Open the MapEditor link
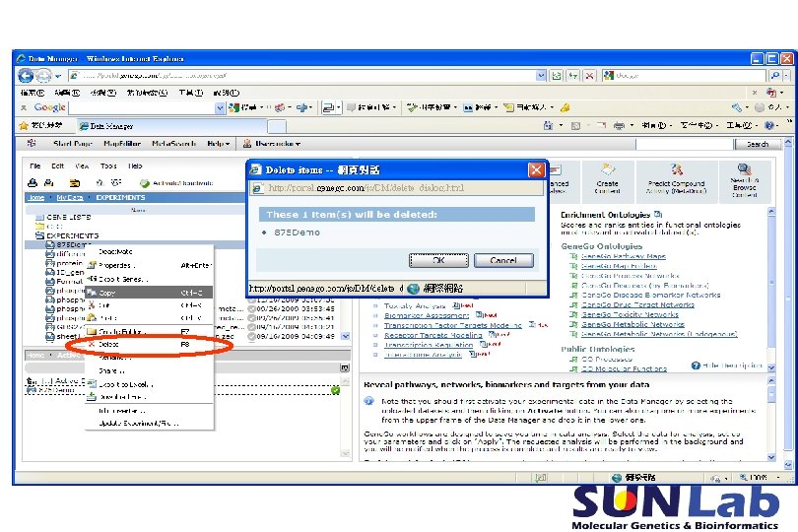The image size is (798, 532). click(x=122, y=144)
